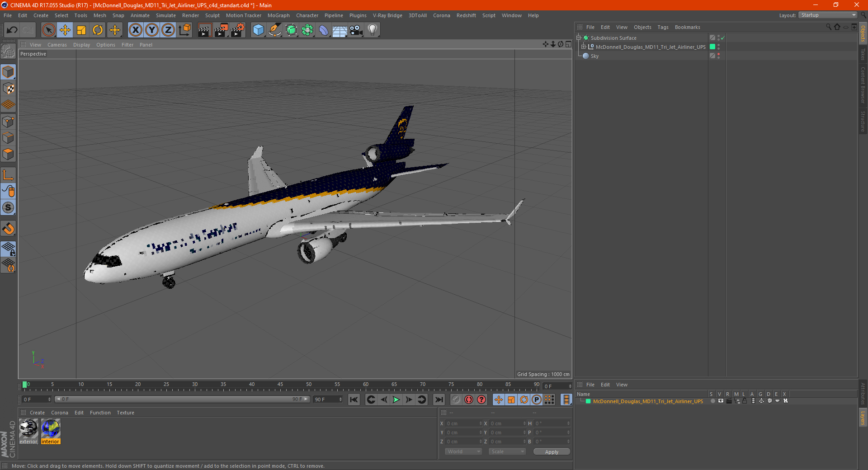Viewport: 868px width, 470px height.
Task: Click the X position input field
Action: 463,423
